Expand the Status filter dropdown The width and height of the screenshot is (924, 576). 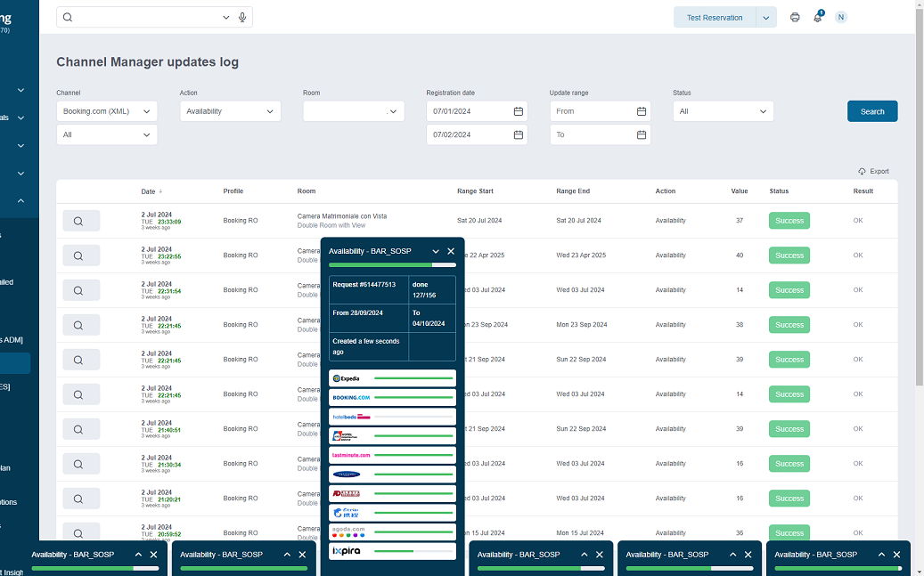pyautogui.click(x=723, y=111)
